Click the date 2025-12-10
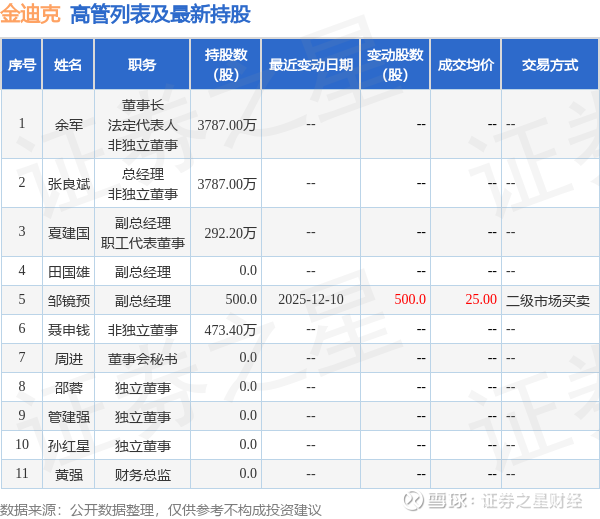The height and width of the screenshot is (519, 600). coord(311,299)
